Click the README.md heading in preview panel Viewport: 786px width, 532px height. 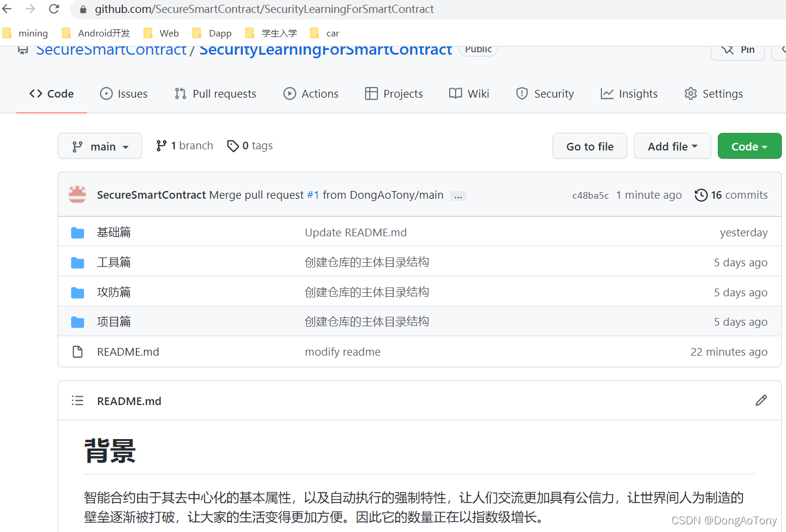point(129,401)
